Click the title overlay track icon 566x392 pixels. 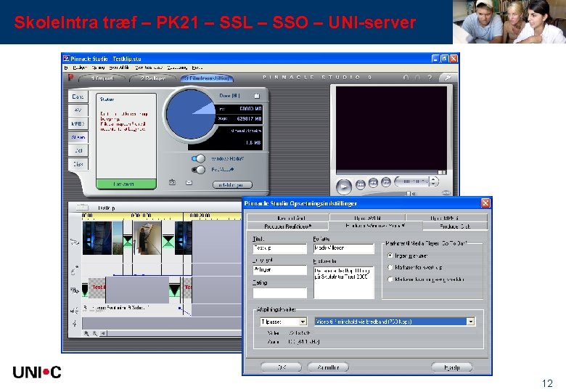pos(75,290)
